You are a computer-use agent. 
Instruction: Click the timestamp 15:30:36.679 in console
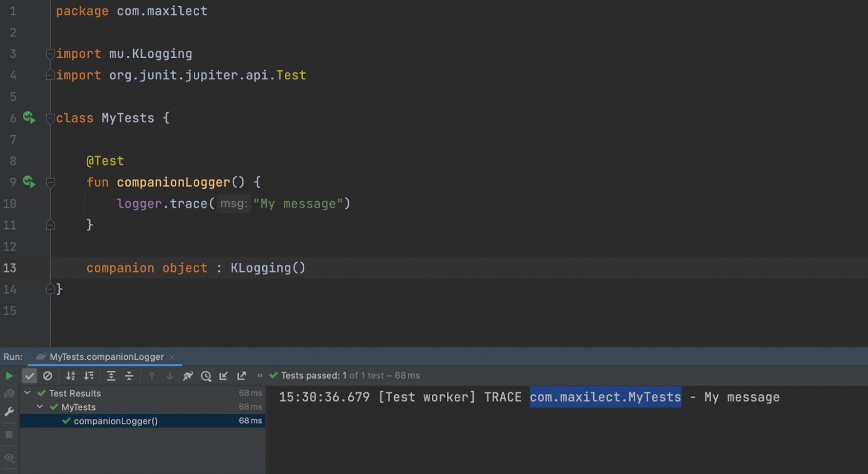pos(324,397)
